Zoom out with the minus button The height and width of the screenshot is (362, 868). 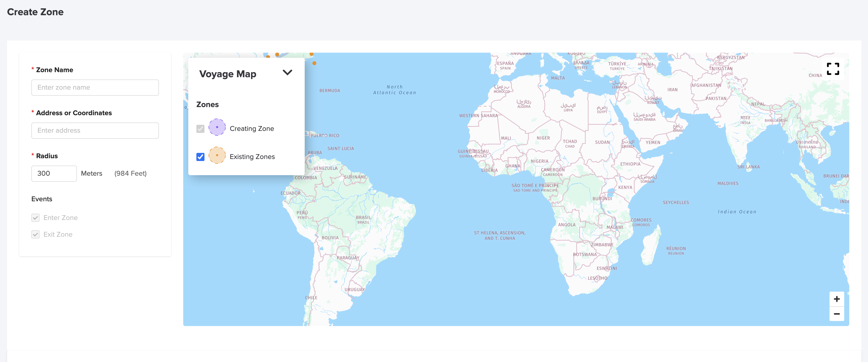pos(836,314)
